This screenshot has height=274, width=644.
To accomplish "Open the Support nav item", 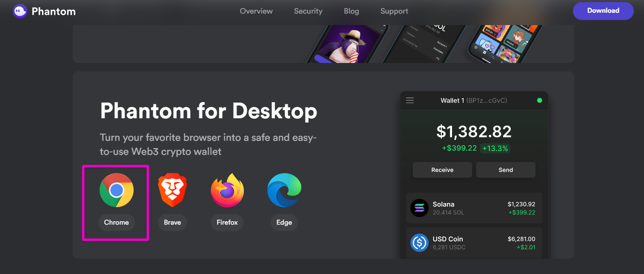I will point(394,11).
